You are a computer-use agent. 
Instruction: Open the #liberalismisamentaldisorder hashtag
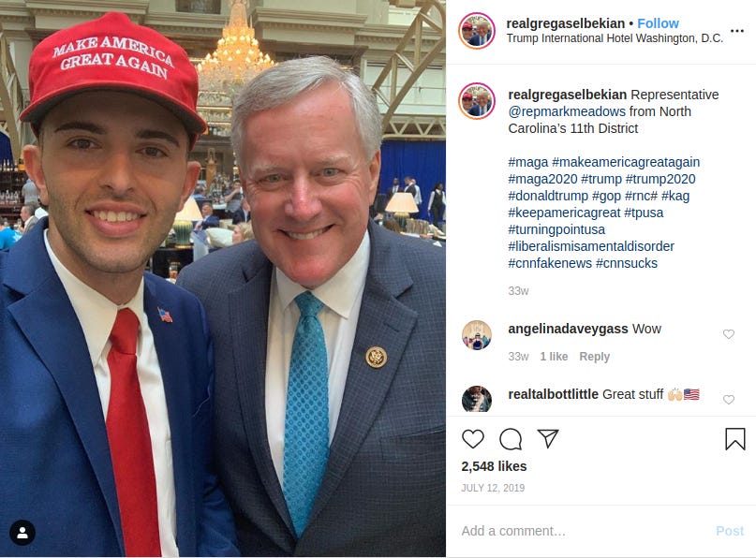pos(591,246)
